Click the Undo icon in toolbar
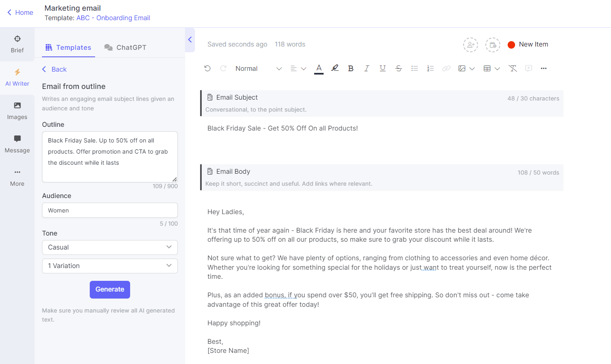 coord(208,68)
